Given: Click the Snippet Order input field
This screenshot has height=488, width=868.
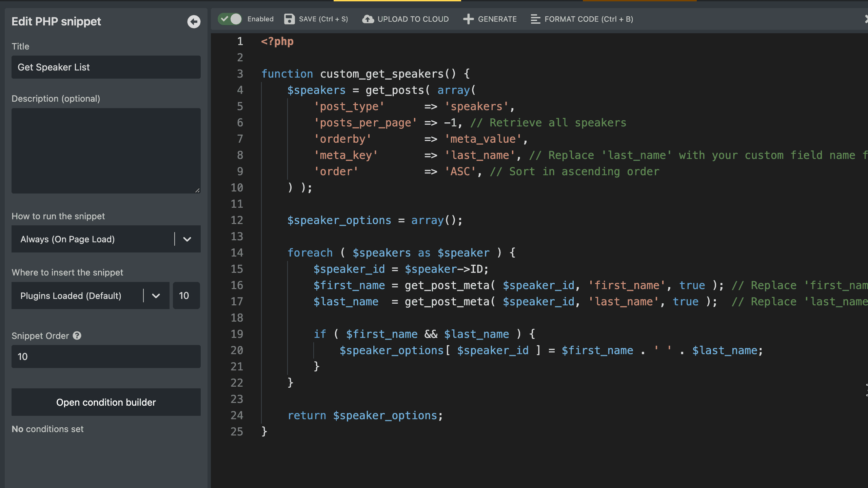Looking at the screenshot, I should pos(106,357).
